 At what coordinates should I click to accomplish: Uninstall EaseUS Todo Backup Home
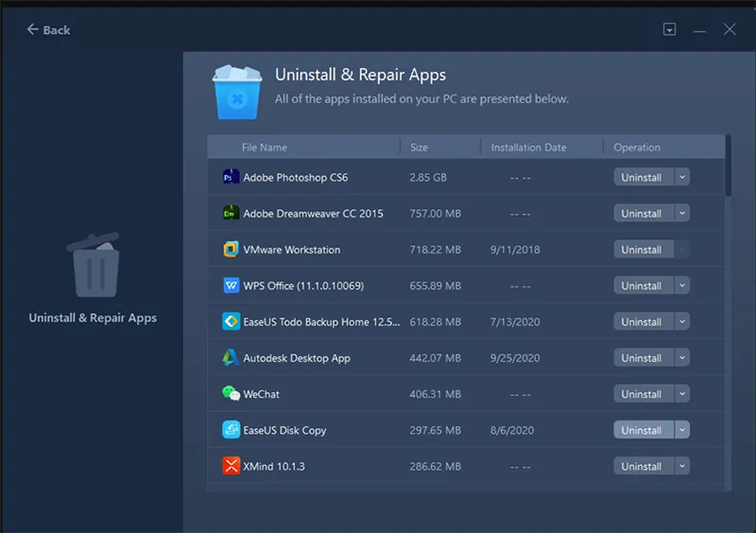(644, 321)
